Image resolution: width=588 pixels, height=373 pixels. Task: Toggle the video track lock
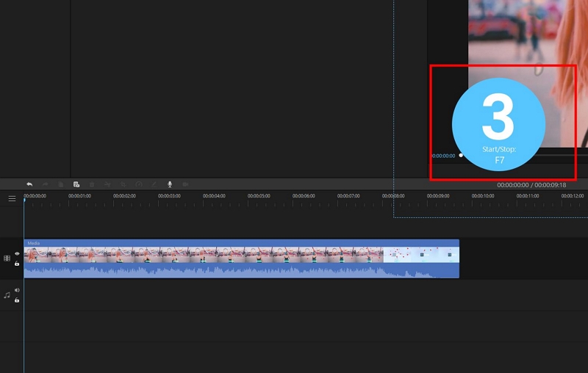[x=17, y=264]
